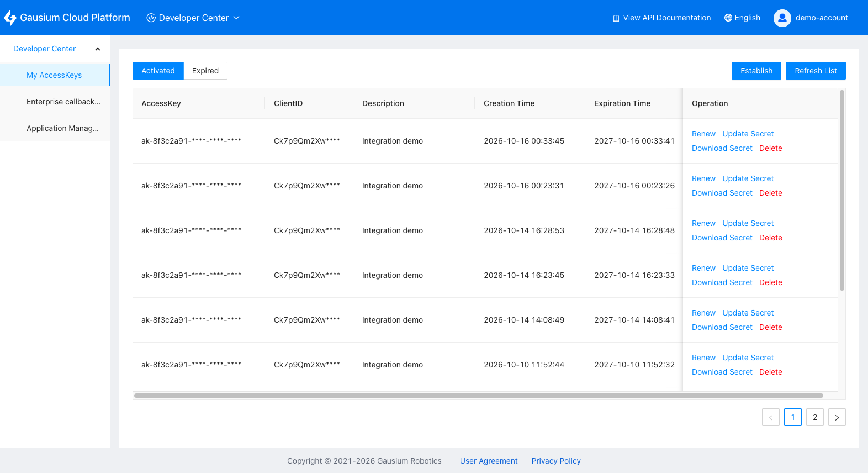Switch to the Expired tab
Viewport: 868px width, 473px height.
tap(205, 71)
